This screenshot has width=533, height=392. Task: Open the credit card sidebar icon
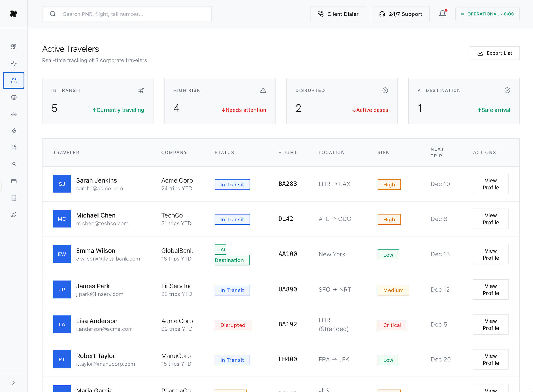point(14,181)
